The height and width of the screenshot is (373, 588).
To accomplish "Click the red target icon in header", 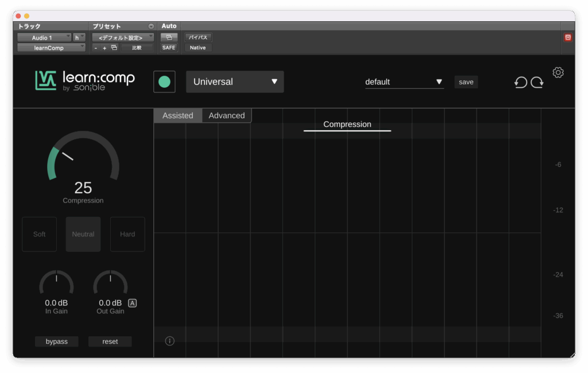I will 568,37.
